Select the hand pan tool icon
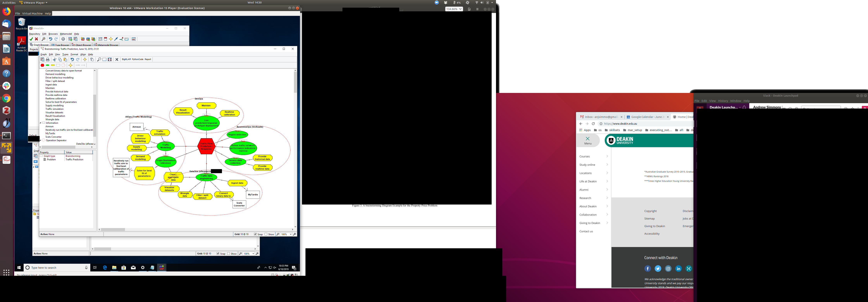Screen dimensions: 868x302 coord(92,60)
